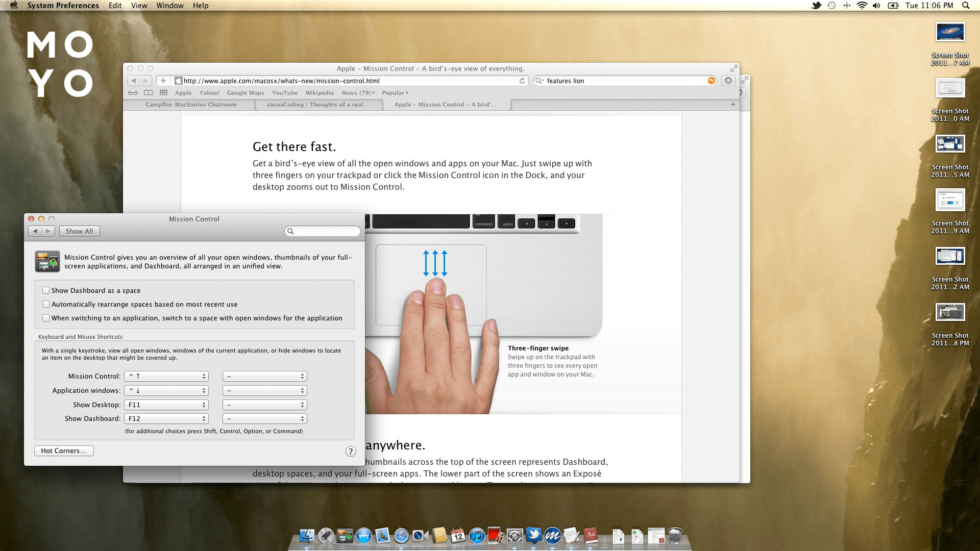Open Mission Control keyboard shortcut dropdown
This screenshot has height=551, width=980.
pyautogui.click(x=166, y=376)
